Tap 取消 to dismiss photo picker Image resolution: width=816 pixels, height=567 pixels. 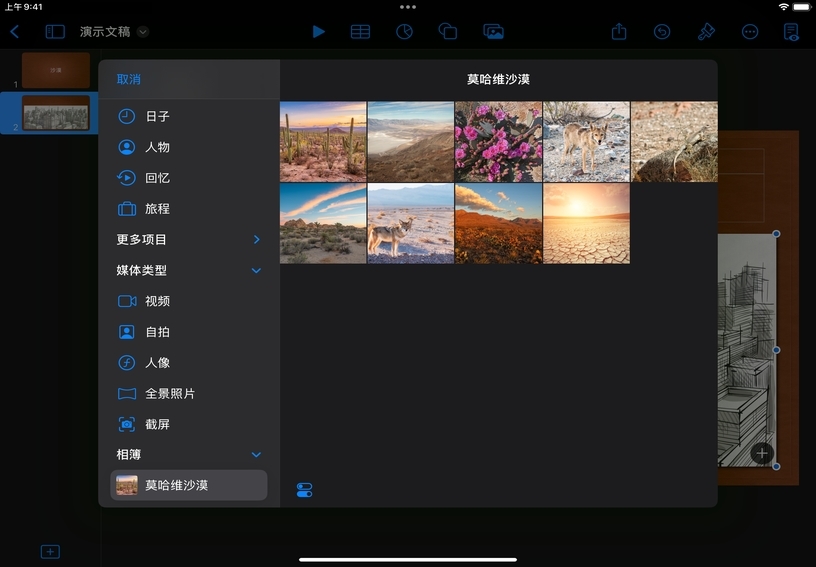[x=128, y=79]
